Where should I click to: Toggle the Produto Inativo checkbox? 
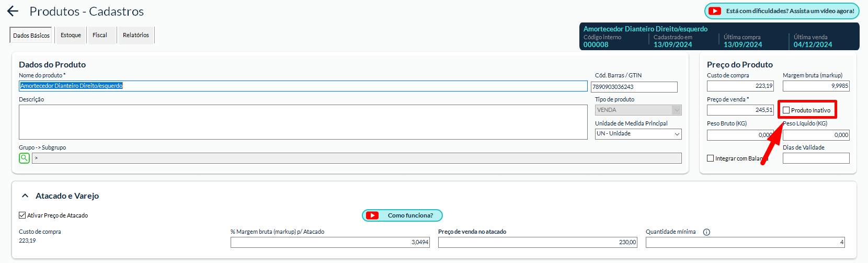[x=786, y=110]
